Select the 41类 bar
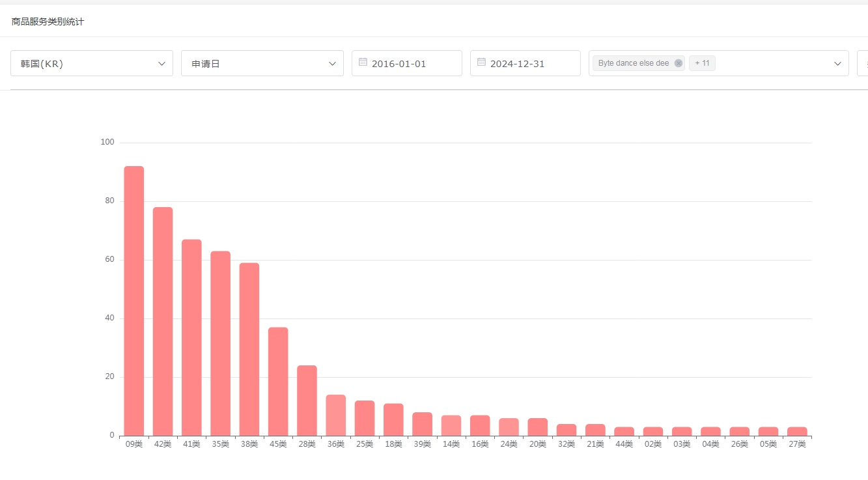868x480 pixels. (191, 337)
